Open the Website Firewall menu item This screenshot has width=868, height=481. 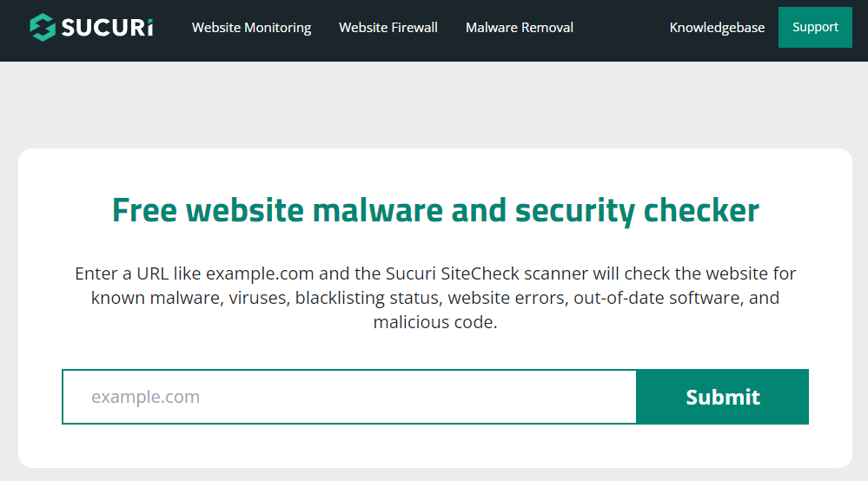(388, 28)
